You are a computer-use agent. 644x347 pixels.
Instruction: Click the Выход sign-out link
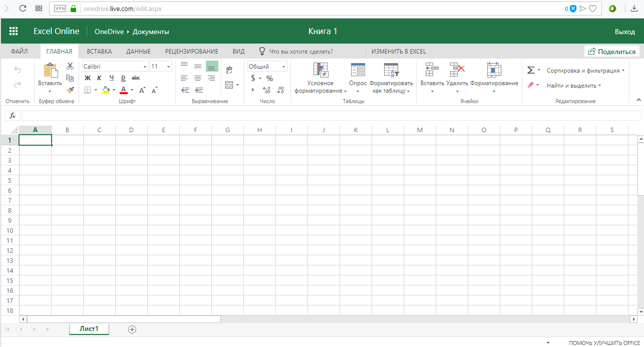pos(625,32)
